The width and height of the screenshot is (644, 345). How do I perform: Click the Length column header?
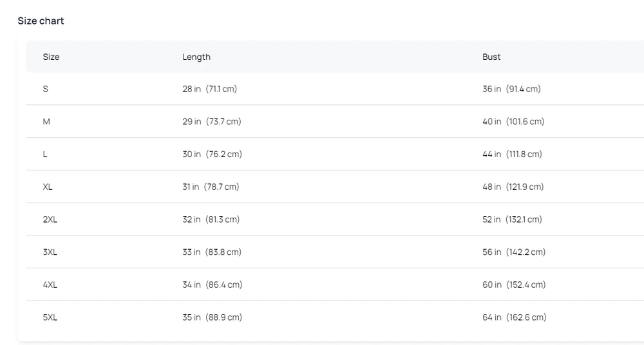[196, 57]
